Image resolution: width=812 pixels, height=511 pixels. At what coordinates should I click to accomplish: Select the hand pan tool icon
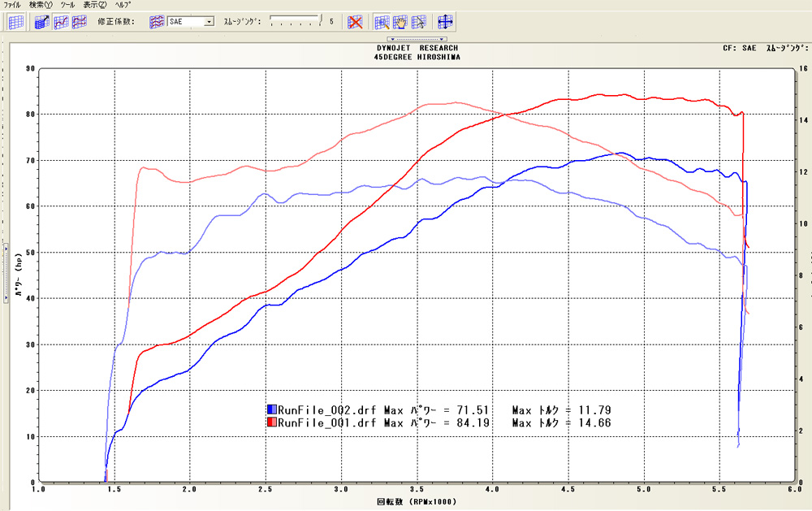[x=400, y=22]
